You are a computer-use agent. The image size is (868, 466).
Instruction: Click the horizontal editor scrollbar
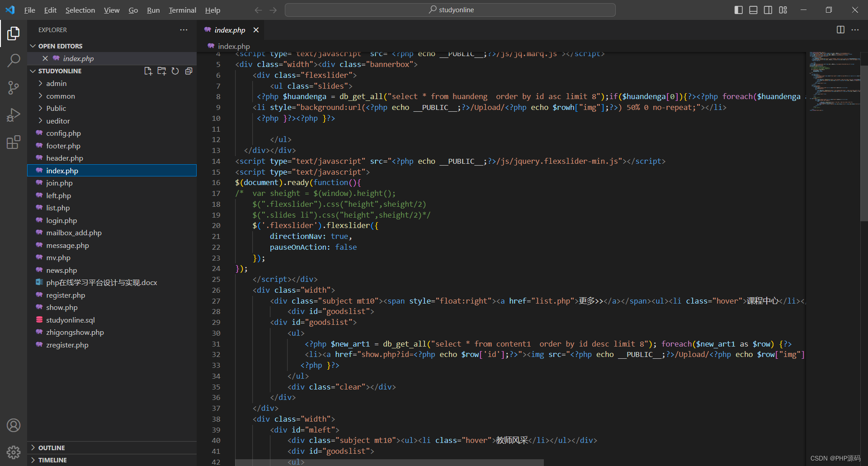tap(389, 462)
